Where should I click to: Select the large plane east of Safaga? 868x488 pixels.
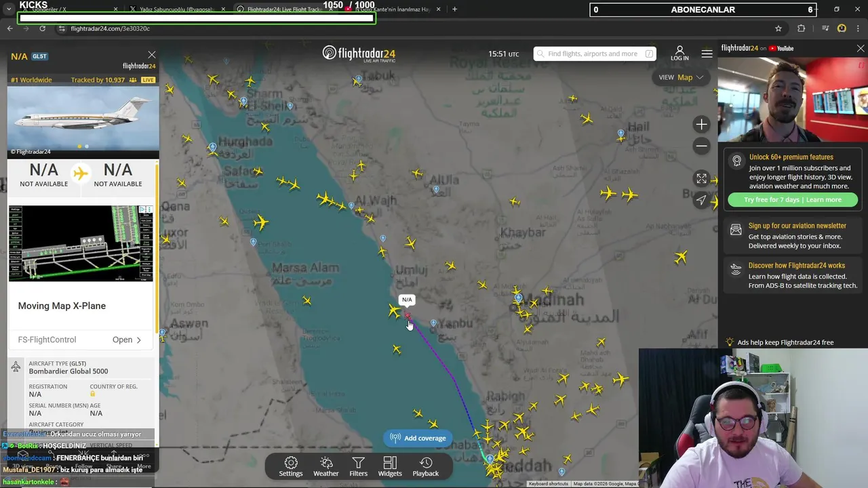(261, 222)
